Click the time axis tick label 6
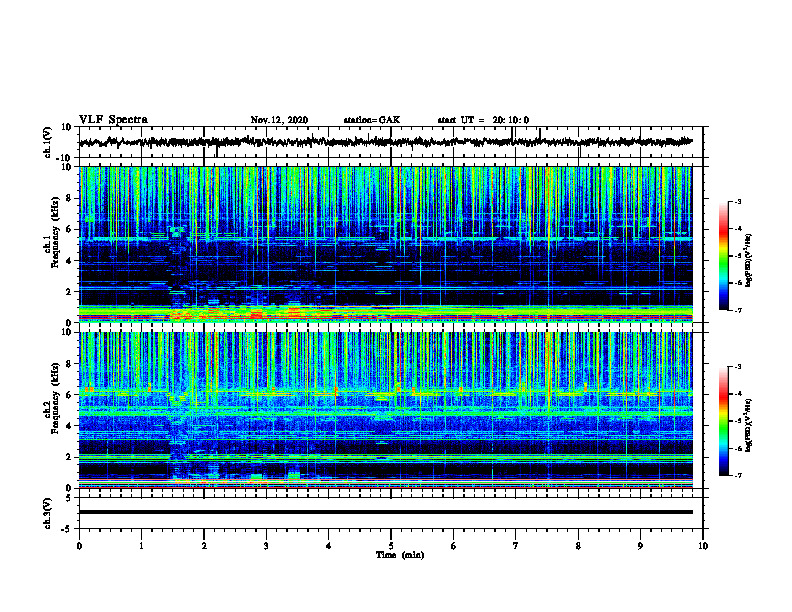The image size is (792, 612). (x=453, y=546)
